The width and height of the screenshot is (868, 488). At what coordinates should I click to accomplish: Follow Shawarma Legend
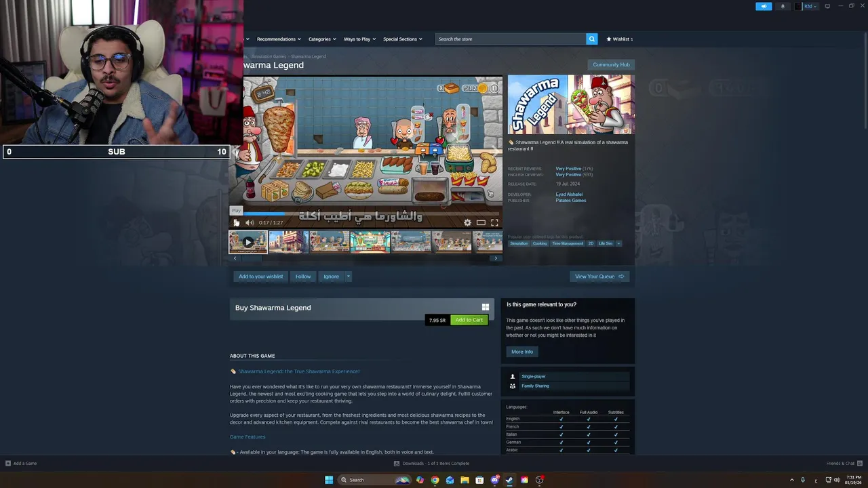(x=303, y=277)
